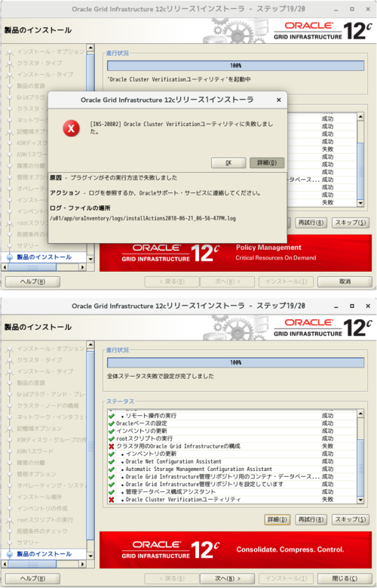Click the progress bar under 全体ステータス失敗 message

[235, 362]
